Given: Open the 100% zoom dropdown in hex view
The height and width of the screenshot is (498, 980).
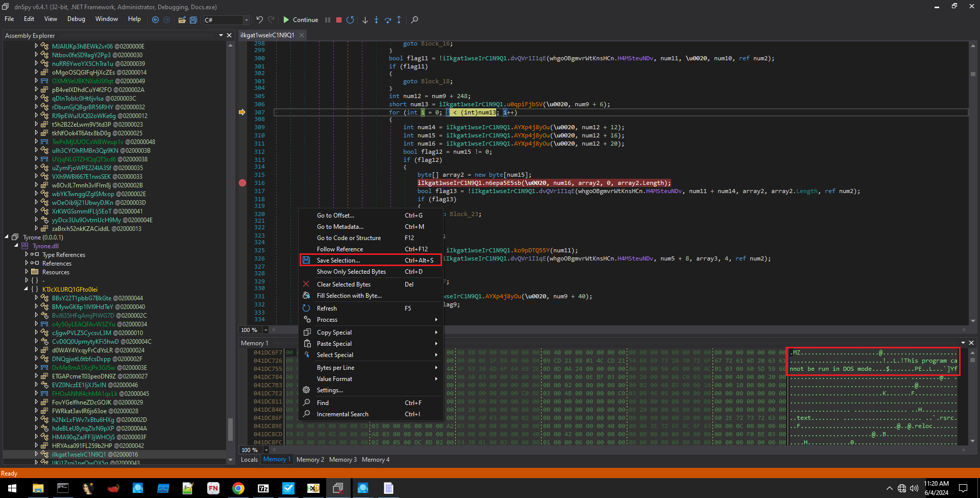Looking at the screenshot, I should pyautogui.click(x=265, y=450).
